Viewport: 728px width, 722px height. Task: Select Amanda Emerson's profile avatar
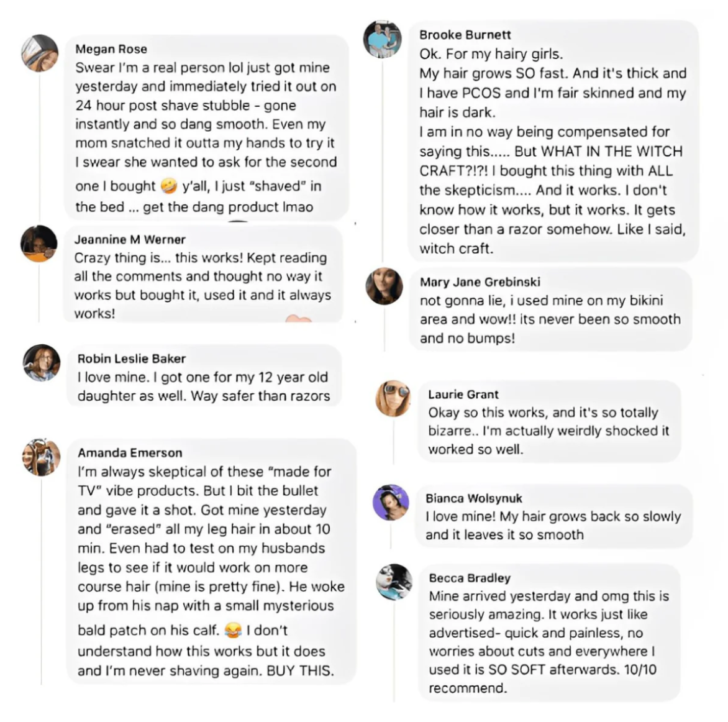click(x=42, y=457)
